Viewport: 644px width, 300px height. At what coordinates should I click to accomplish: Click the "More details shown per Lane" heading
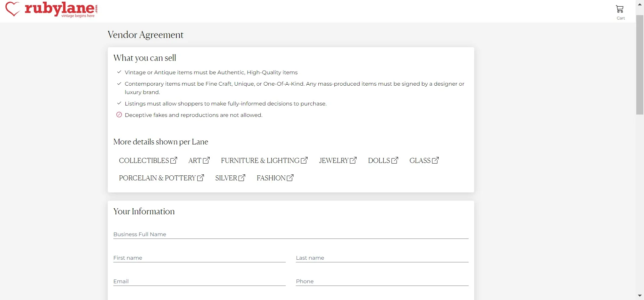pos(161,142)
